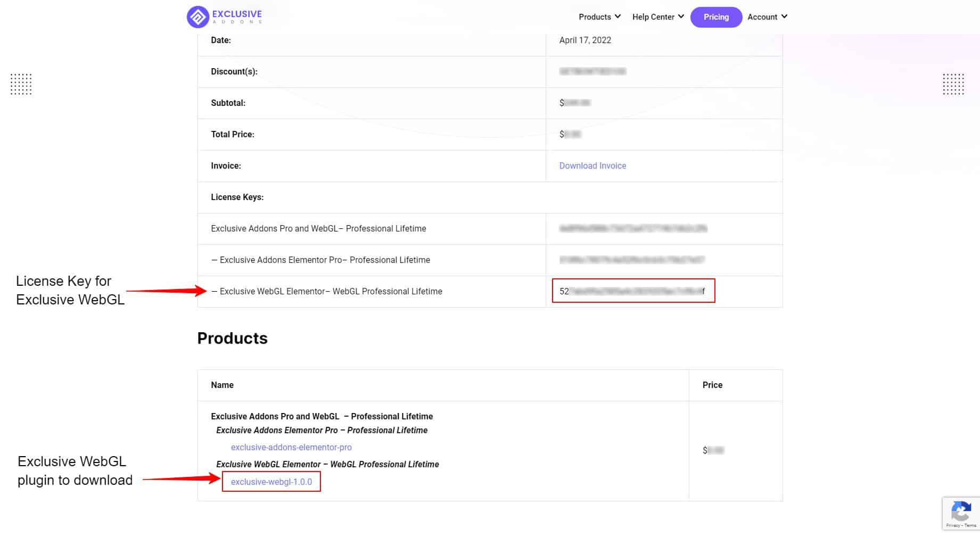Click the blurred discount code value
Image resolution: width=980 pixels, height=537 pixels.
[592, 71]
